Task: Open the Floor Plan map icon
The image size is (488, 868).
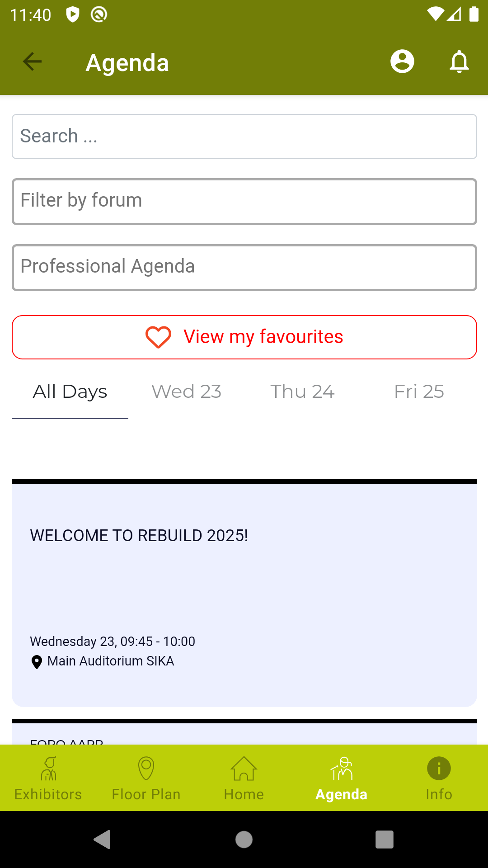Action: coord(146,769)
